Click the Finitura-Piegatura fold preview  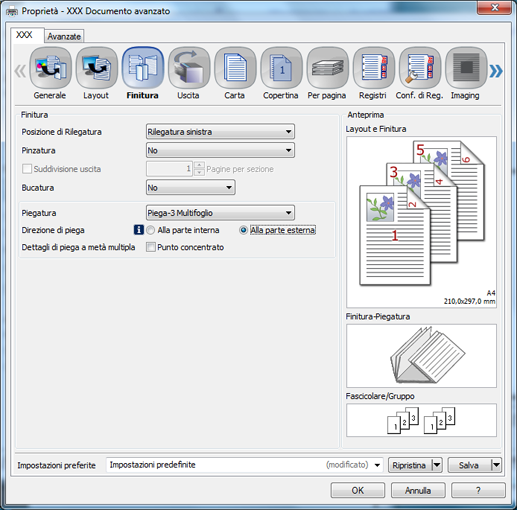421,356
